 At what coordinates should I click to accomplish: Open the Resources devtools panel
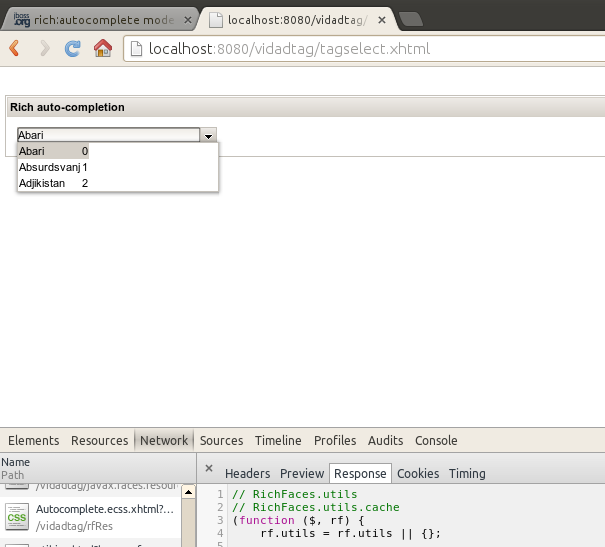[x=100, y=441]
